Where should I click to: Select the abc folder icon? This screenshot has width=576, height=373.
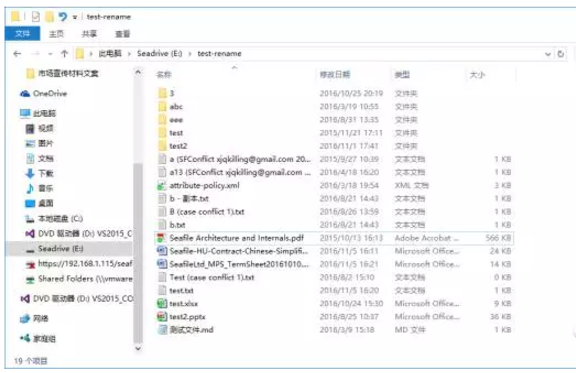click(x=162, y=107)
